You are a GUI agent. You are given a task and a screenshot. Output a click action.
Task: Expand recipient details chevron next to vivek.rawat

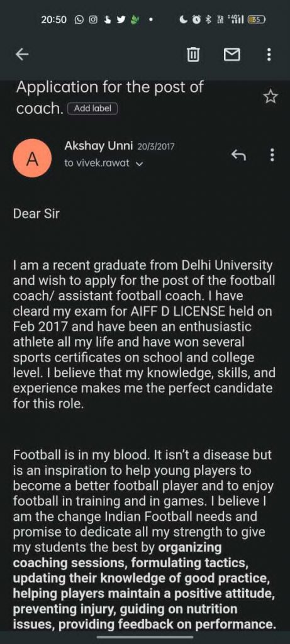139,164
